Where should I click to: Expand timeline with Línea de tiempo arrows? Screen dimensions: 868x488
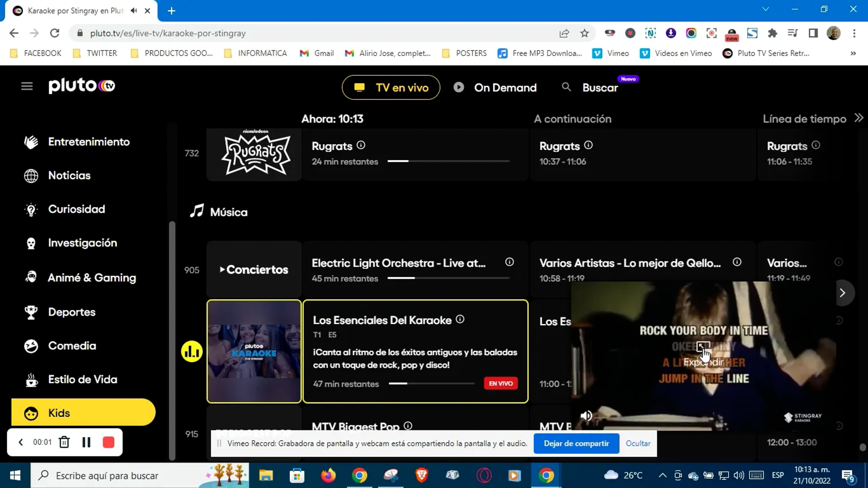pyautogui.click(x=859, y=118)
